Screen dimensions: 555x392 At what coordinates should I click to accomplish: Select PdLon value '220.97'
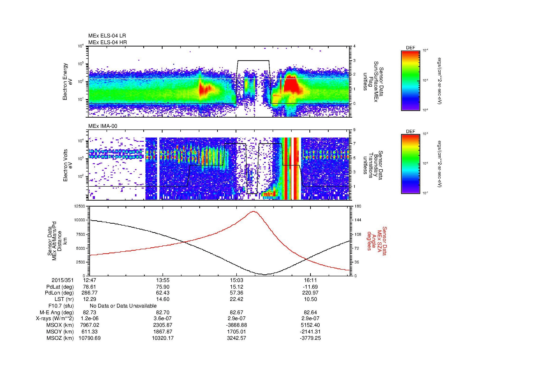pos(310,293)
